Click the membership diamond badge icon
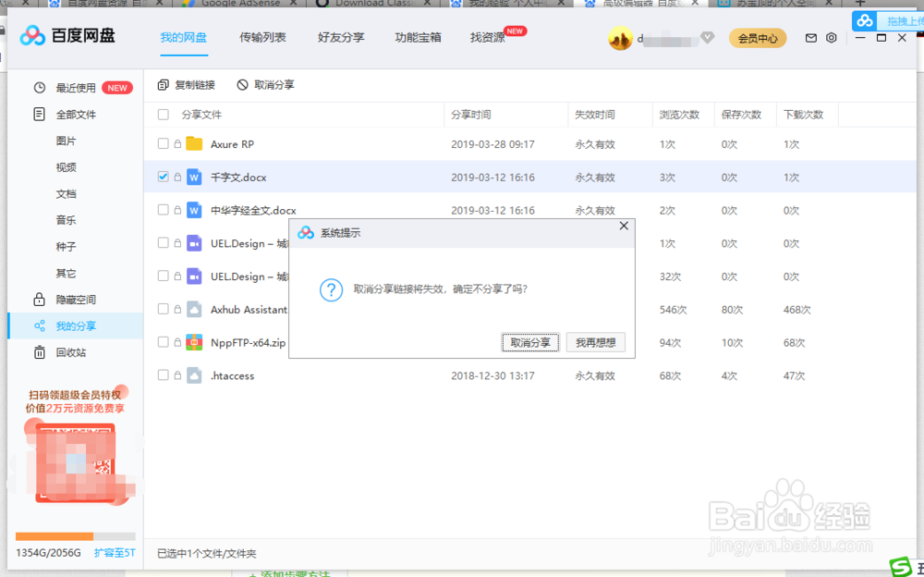924x577 pixels. pos(707,38)
